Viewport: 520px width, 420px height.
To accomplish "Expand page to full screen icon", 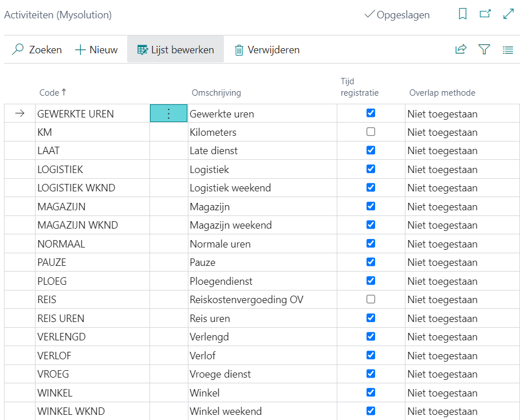I will pyautogui.click(x=508, y=14).
